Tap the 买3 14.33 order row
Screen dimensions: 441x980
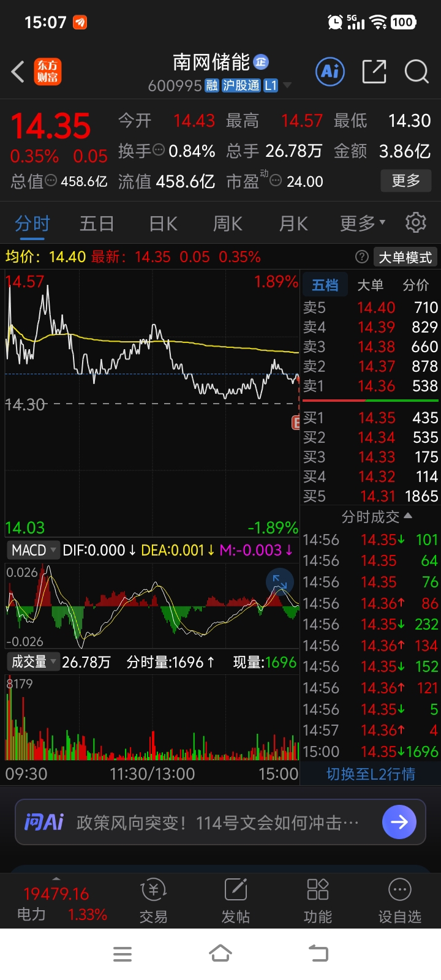coord(371,457)
